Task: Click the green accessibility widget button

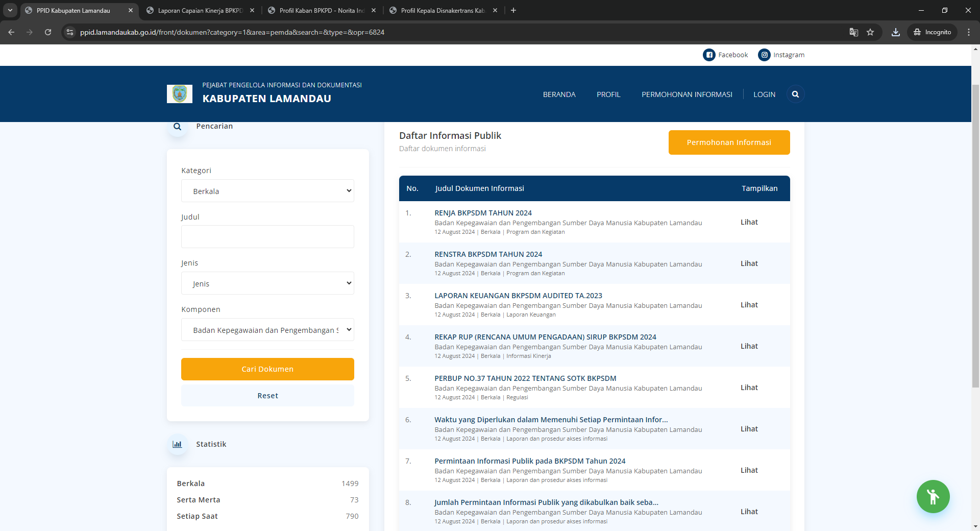Action: coord(933,496)
